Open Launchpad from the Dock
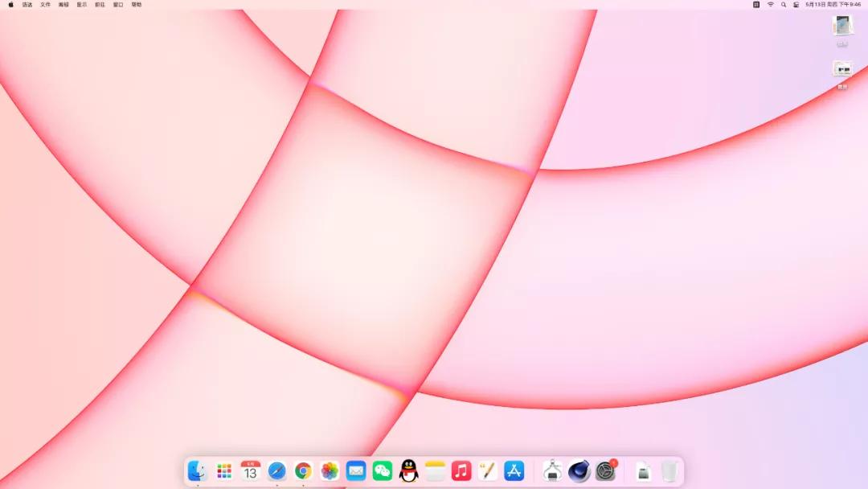Screen dimensions: 868x489 coord(223,471)
